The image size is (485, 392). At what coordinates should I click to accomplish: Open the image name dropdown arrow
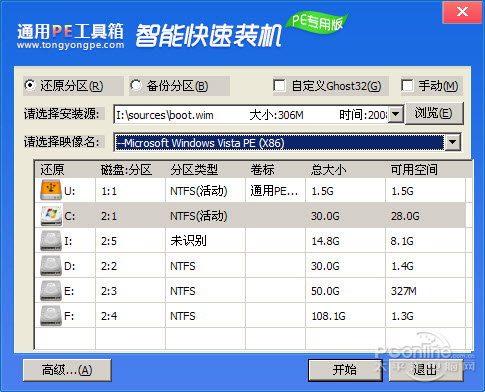pos(452,142)
